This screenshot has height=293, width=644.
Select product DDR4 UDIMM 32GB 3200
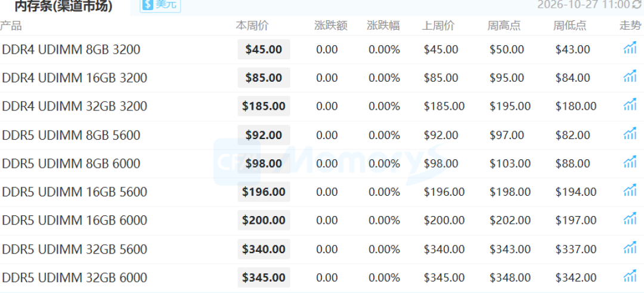(x=75, y=106)
